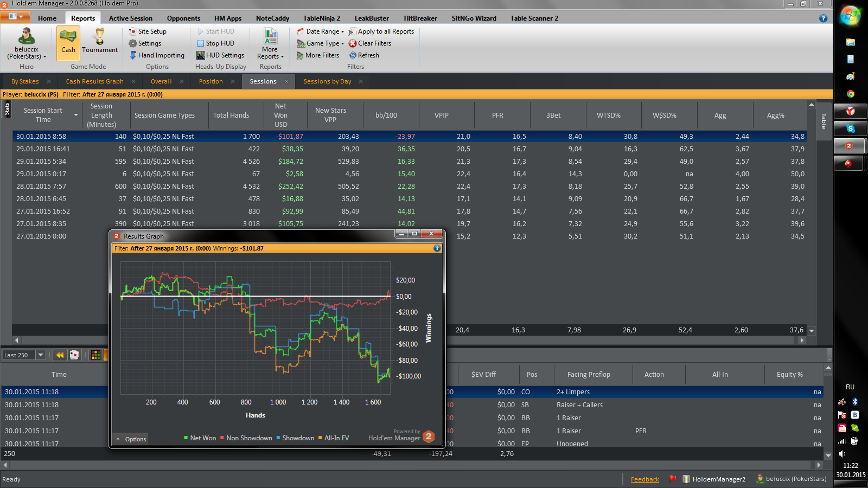The image size is (868, 488).
Task: Open the Table Scanner 2 tab
Action: pos(534,18)
